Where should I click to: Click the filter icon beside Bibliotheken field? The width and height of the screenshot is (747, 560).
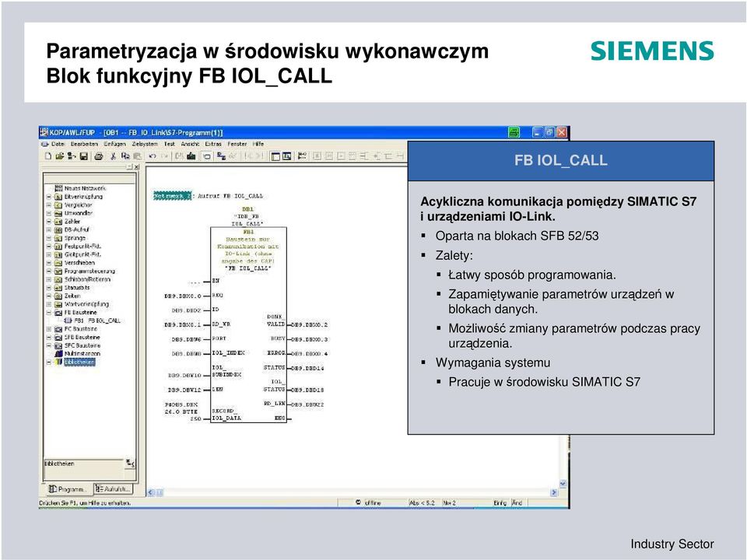130,464
